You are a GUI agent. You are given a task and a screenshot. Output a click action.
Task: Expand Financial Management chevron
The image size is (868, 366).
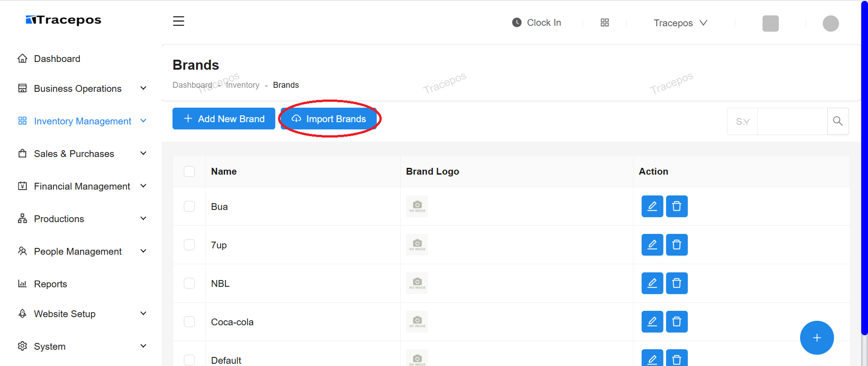point(143,186)
